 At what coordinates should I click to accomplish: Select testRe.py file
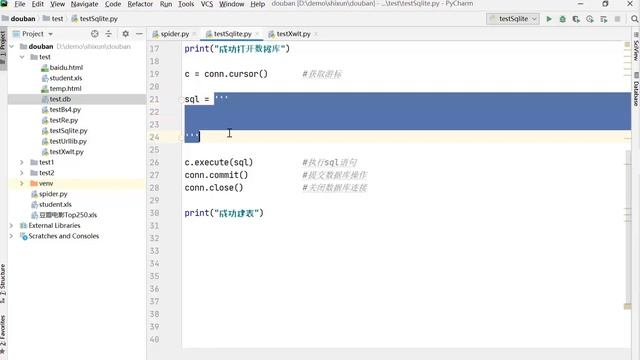click(63, 120)
